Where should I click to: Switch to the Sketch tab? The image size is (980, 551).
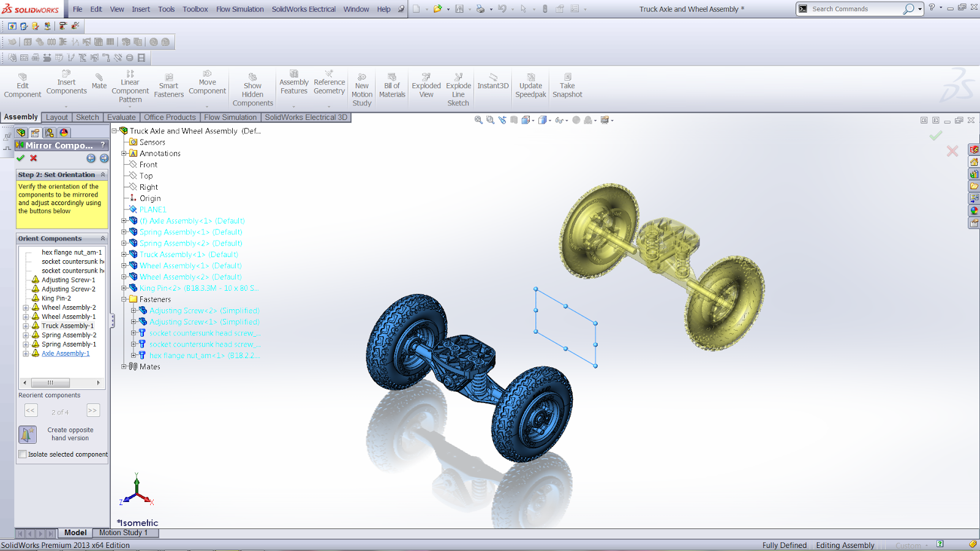pos(88,118)
